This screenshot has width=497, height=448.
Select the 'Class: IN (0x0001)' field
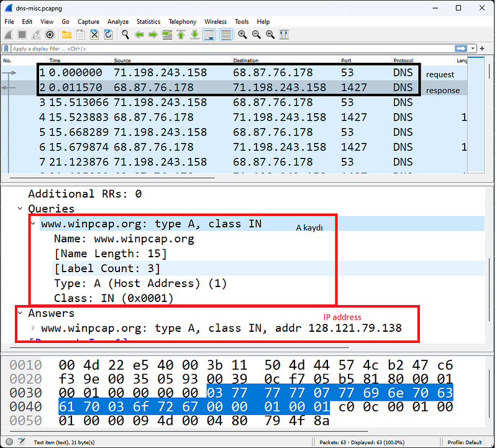[114, 298]
